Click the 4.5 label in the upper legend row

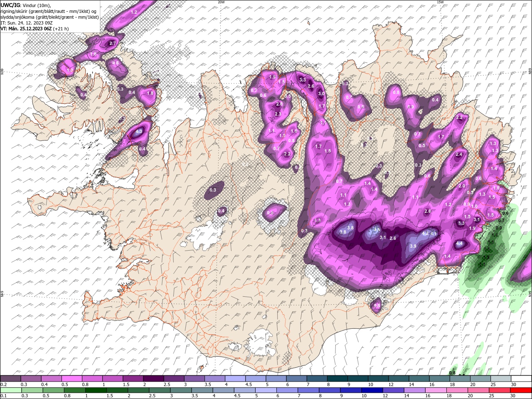[x=249, y=384]
